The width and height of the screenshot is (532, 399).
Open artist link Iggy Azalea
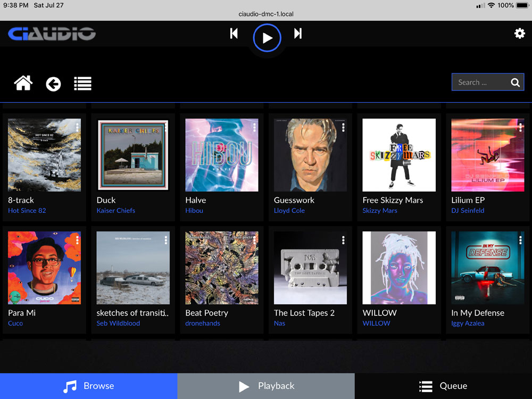[468, 323]
